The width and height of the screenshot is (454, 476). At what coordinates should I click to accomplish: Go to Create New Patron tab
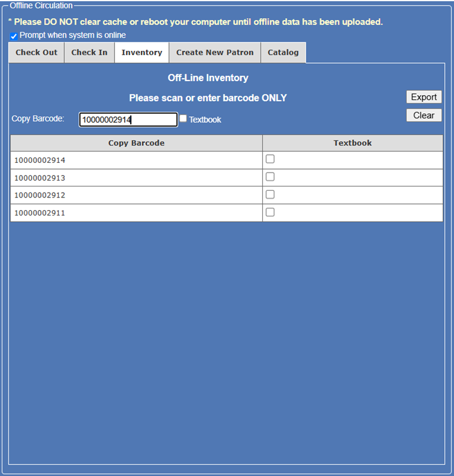[x=215, y=53]
